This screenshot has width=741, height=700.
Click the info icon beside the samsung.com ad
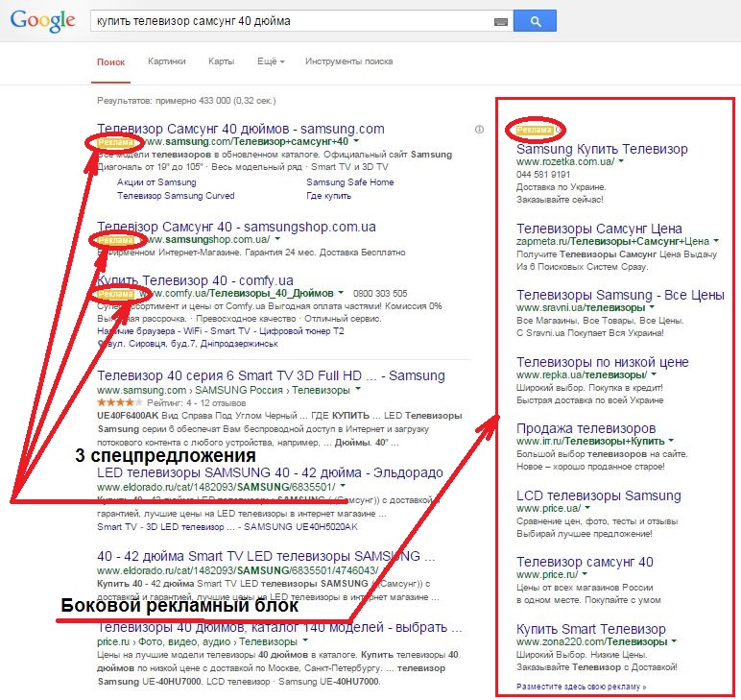tap(479, 129)
